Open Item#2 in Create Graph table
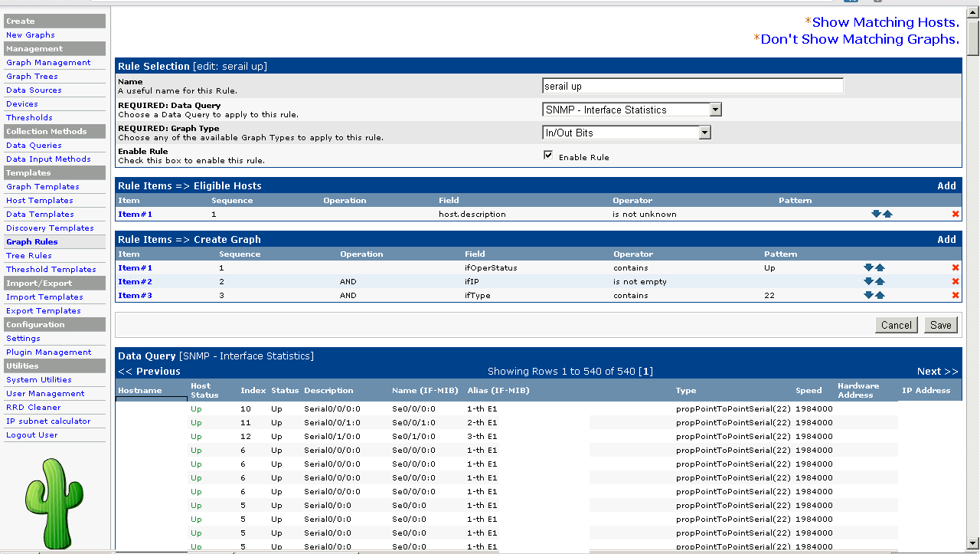The width and height of the screenshot is (980, 554). tap(136, 282)
